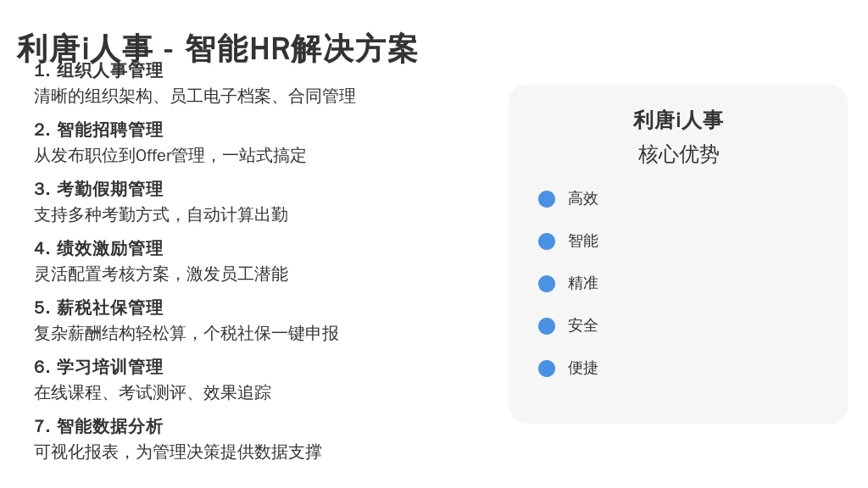Click the blue bullet beside 安全

tap(547, 326)
